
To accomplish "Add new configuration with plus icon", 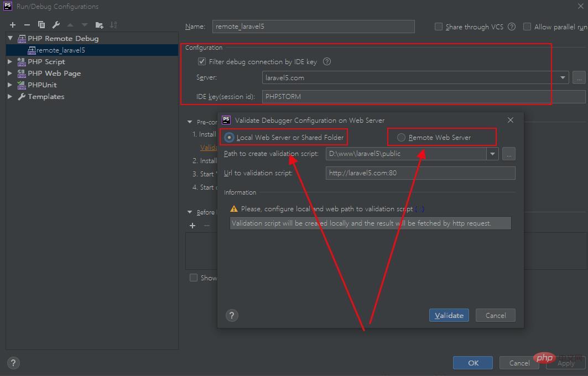I will tap(13, 25).
